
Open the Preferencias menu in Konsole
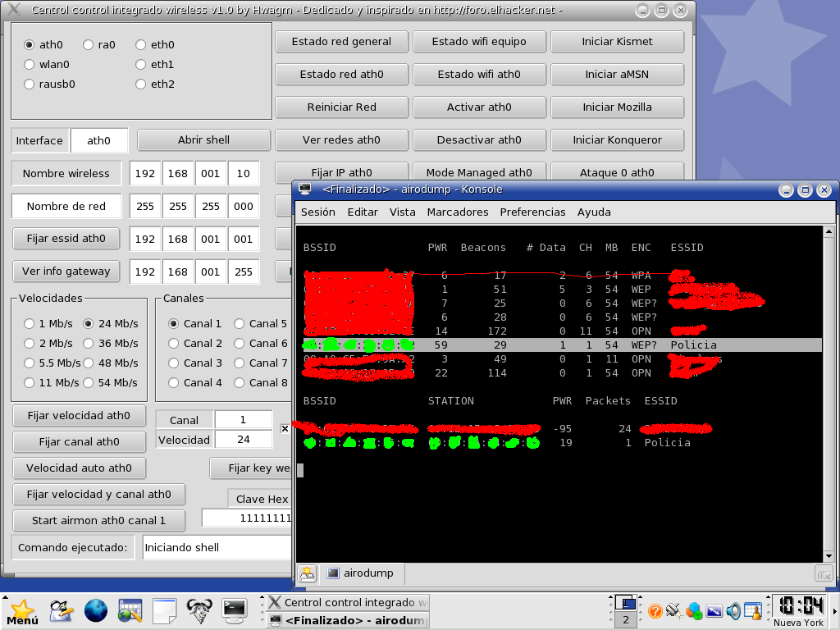coord(532,212)
